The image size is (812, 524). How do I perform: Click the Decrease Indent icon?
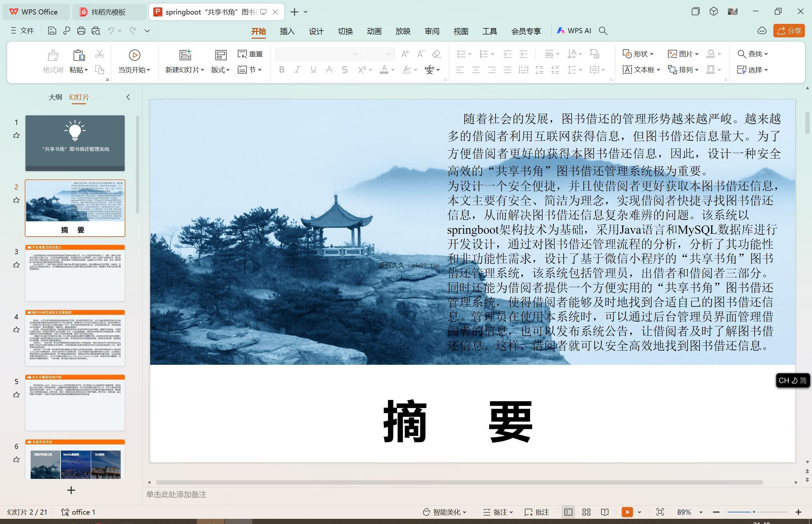tap(508, 54)
